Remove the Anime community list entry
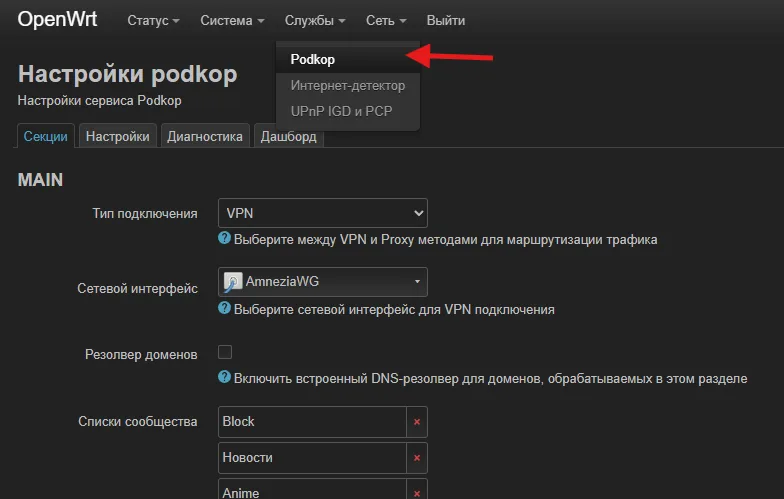Screen dimensions: 784x499 tap(416, 492)
